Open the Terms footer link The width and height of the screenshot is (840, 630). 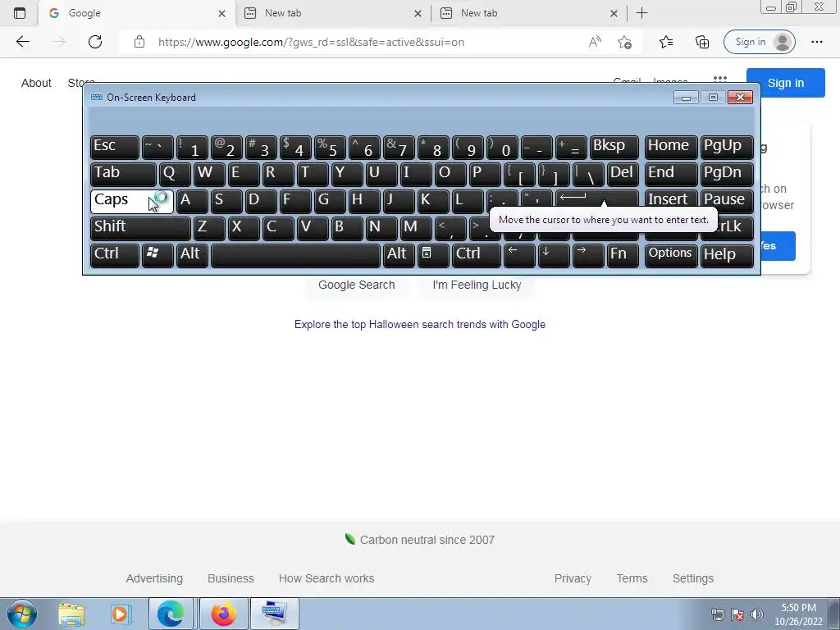click(632, 578)
